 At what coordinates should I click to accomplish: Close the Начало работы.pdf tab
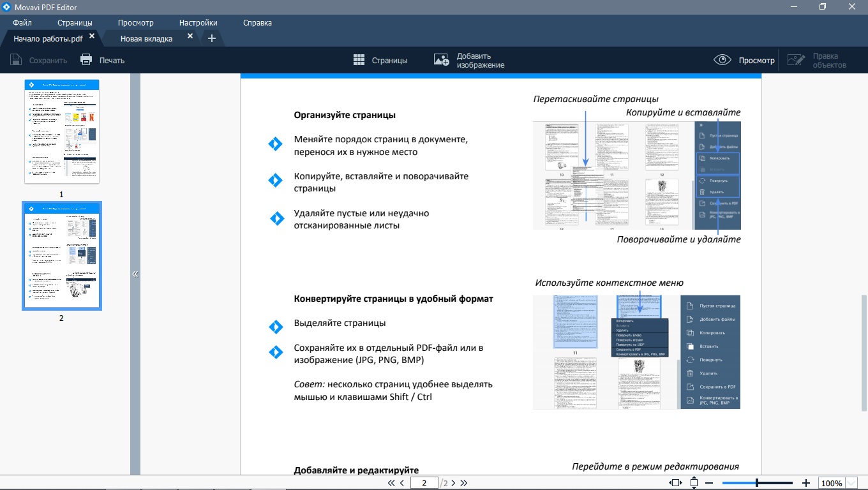point(92,37)
